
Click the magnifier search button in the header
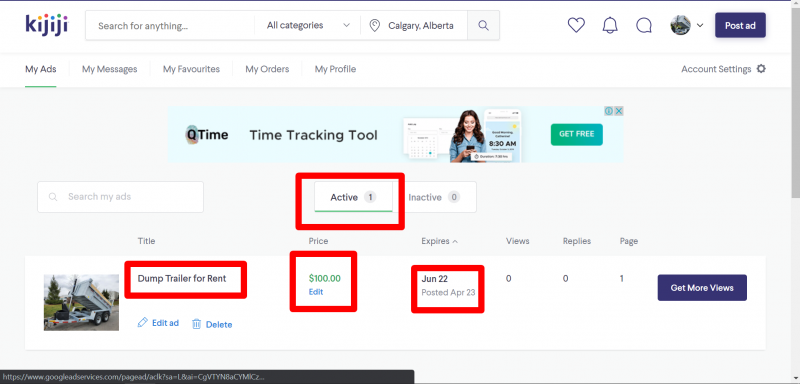click(x=483, y=25)
